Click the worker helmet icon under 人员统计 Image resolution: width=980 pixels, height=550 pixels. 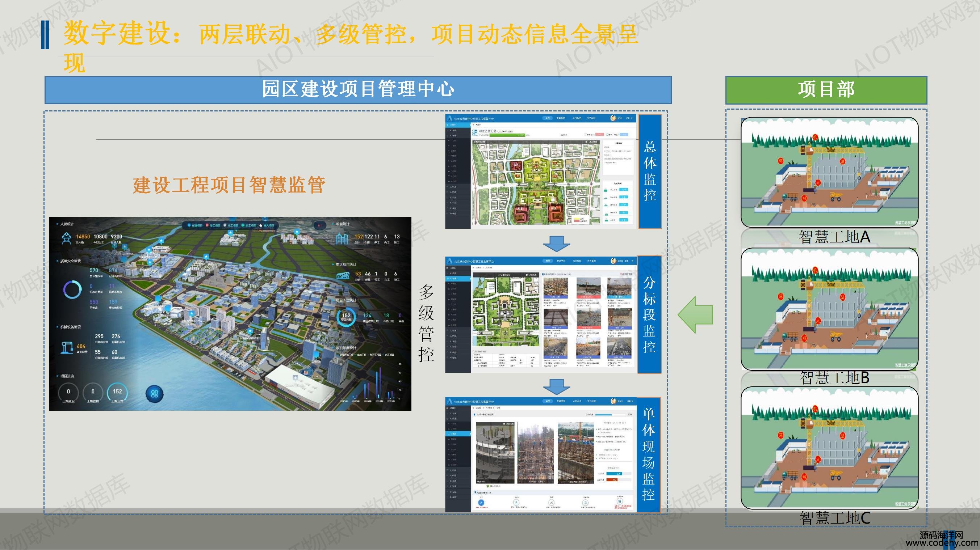tap(67, 239)
